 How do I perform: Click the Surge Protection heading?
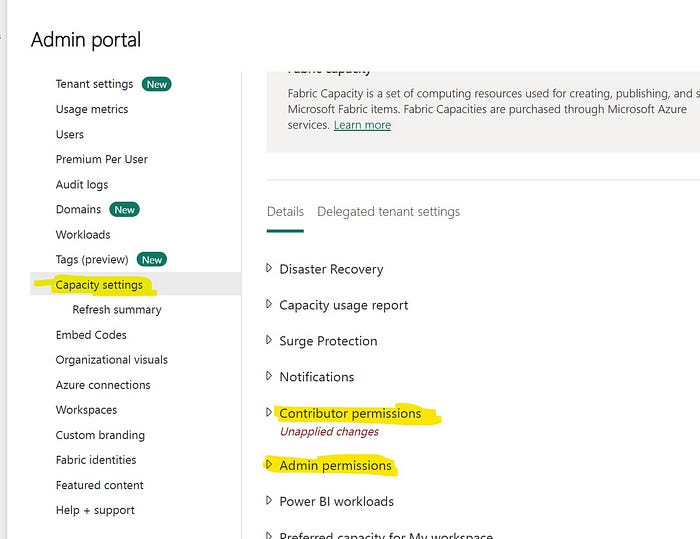click(328, 341)
